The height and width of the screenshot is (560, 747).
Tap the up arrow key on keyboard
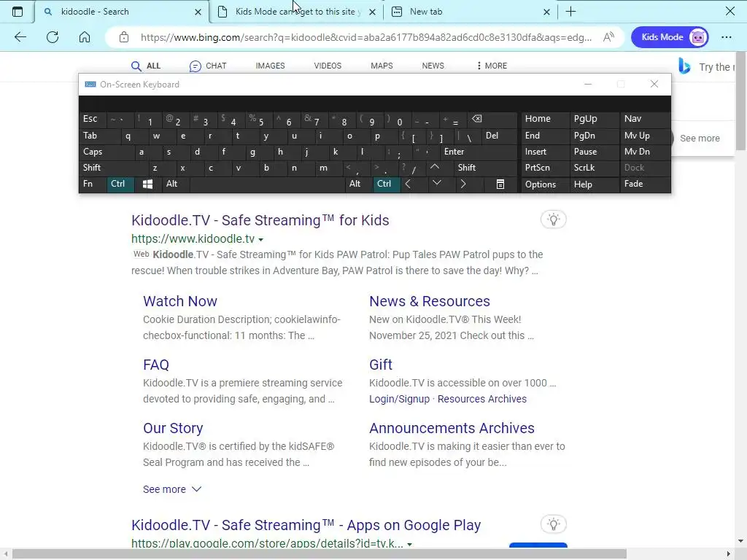click(x=435, y=167)
